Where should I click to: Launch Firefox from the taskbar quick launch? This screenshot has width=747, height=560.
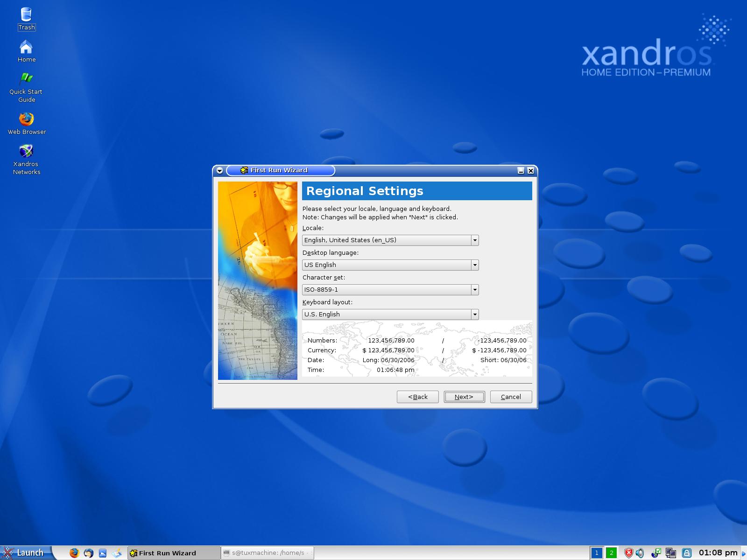pos(74,553)
